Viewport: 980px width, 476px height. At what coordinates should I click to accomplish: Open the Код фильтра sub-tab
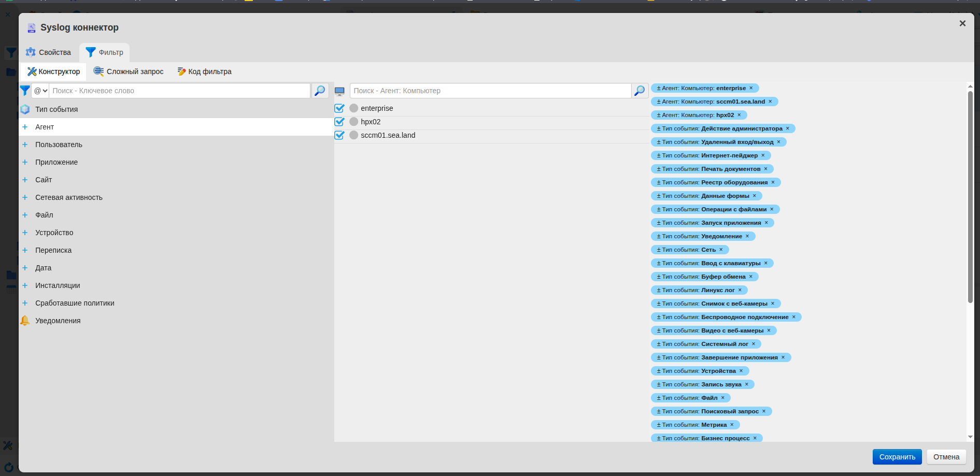pos(204,71)
